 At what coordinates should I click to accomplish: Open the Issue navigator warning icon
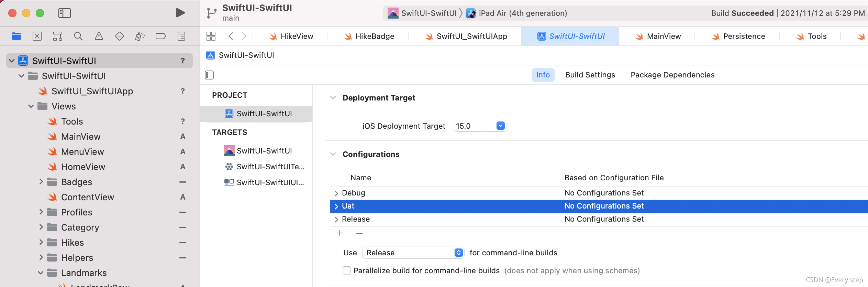[99, 36]
